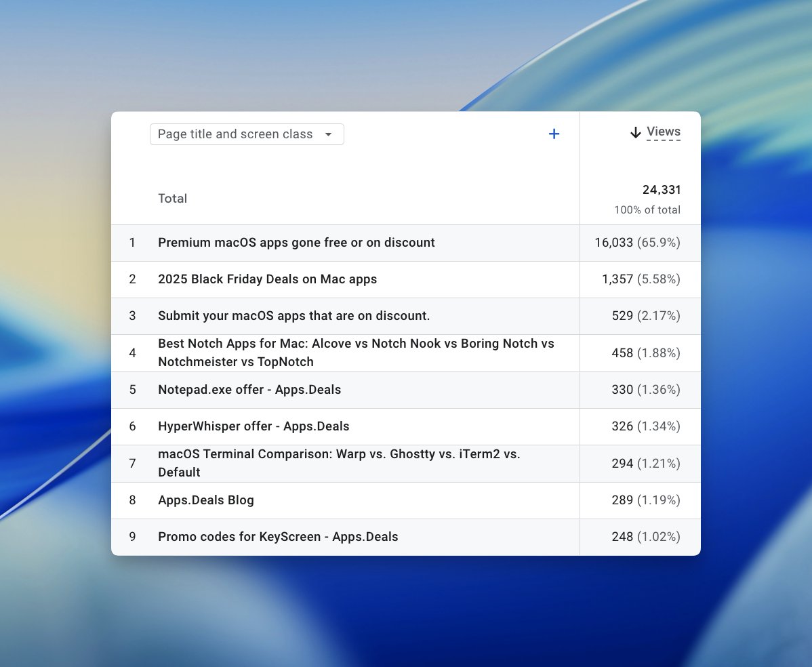Click the Notepad.exe offer row title
The width and height of the screenshot is (812, 667).
click(249, 390)
